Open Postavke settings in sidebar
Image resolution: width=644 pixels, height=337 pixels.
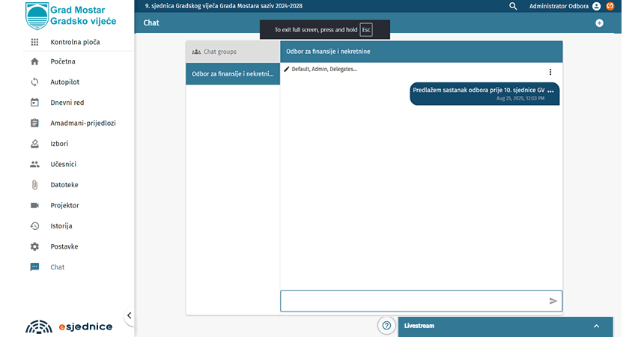pyautogui.click(x=64, y=246)
